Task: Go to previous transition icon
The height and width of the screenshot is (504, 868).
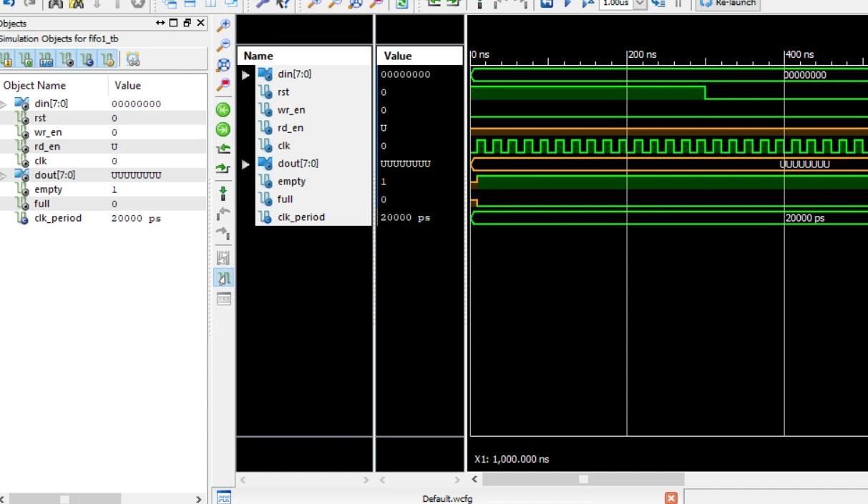Action: [x=223, y=149]
